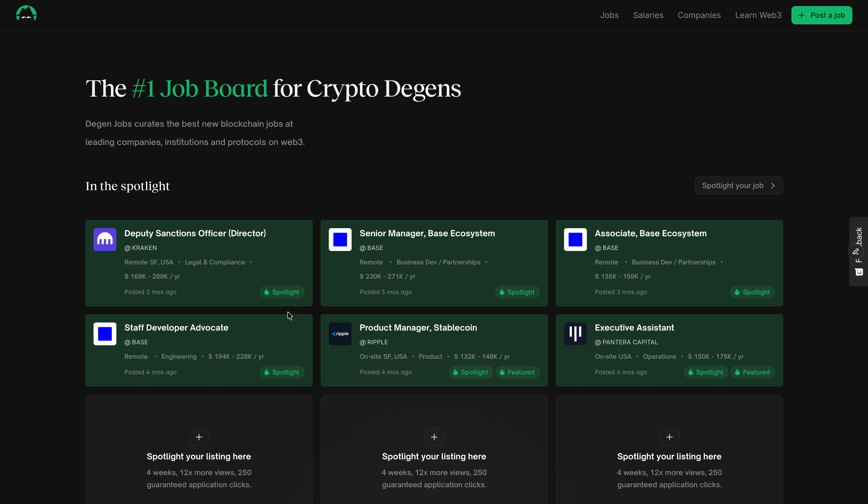Open Associate, Base Ecosystem job listing
Viewport: 868px width, 504px height.
pyautogui.click(x=650, y=233)
